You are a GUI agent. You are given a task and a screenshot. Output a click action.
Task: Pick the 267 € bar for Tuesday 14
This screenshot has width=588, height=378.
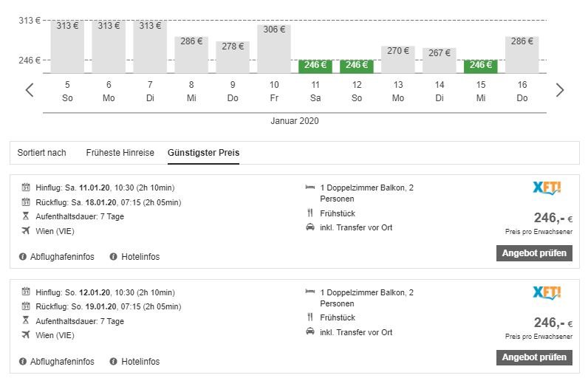pos(440,60)
